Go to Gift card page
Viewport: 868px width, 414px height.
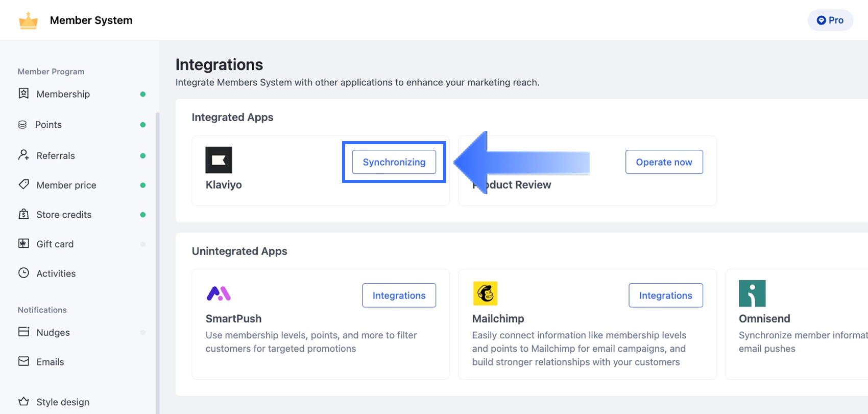tap(55, 244)
